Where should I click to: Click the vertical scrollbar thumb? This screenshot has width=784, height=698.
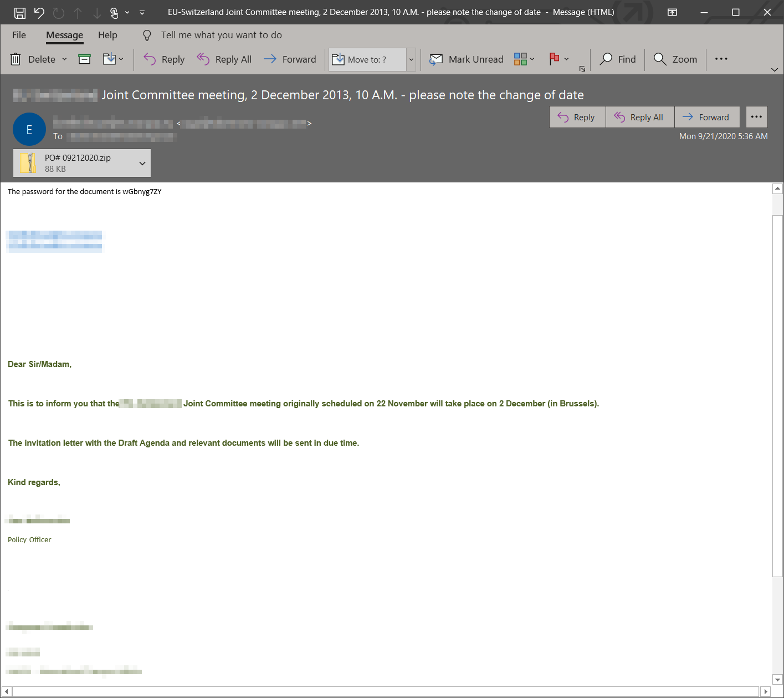coord(777,395)
